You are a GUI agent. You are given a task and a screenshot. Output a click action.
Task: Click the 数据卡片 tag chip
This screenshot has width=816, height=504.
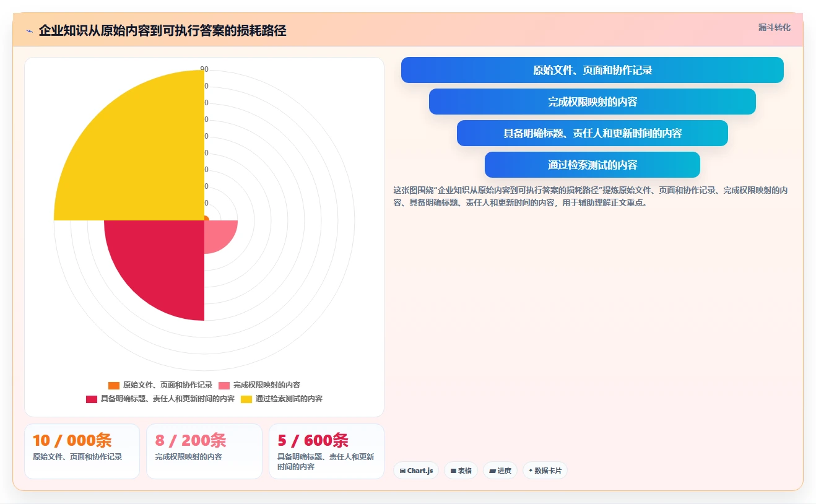tap(545, 471)
